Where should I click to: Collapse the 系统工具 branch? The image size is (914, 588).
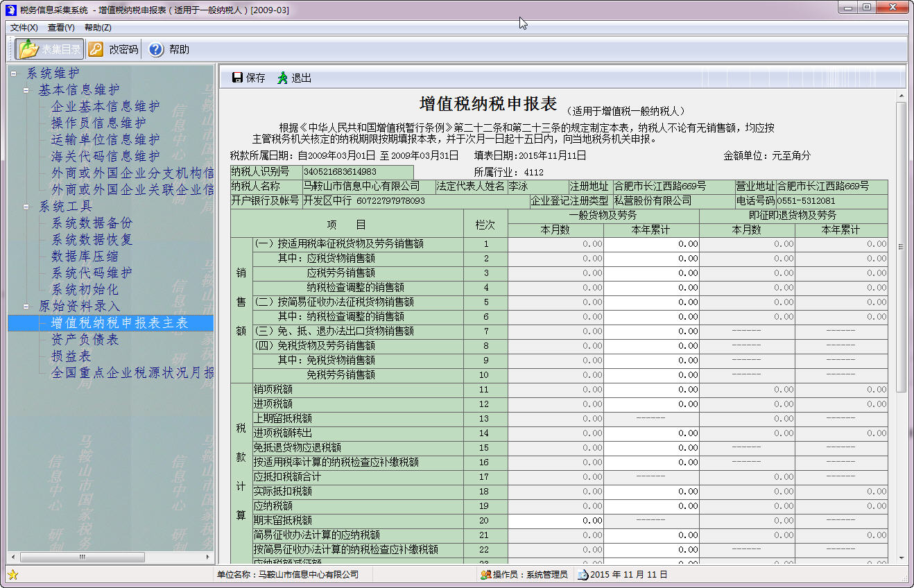pyautogui.click(x=26, y=206)
